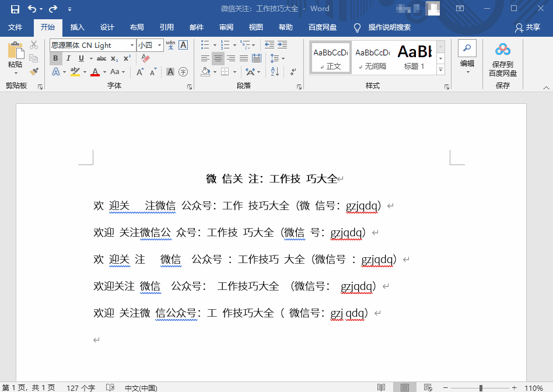Toggle subscript formatting
The image size is (553, 392).
pos(114,58)
